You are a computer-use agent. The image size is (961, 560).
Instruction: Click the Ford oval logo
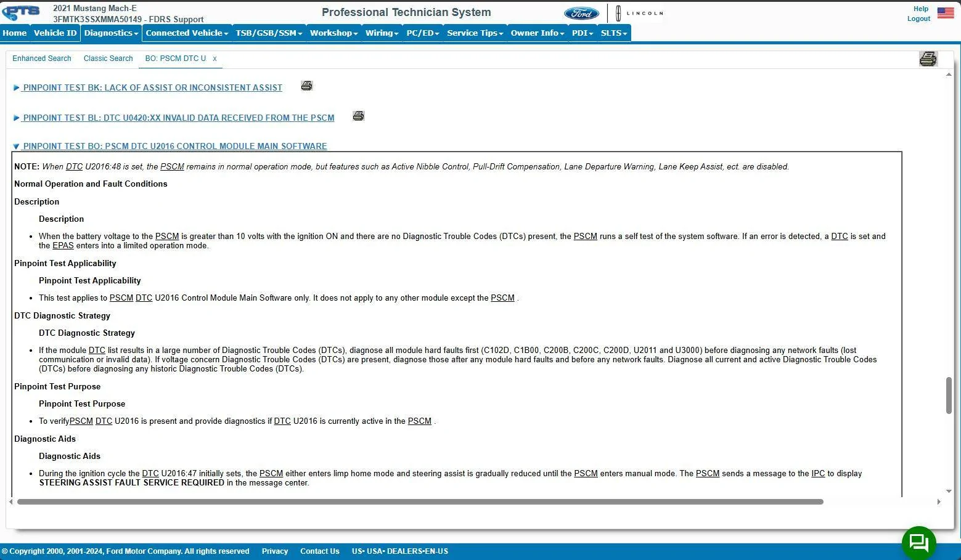tap(581, 14)
